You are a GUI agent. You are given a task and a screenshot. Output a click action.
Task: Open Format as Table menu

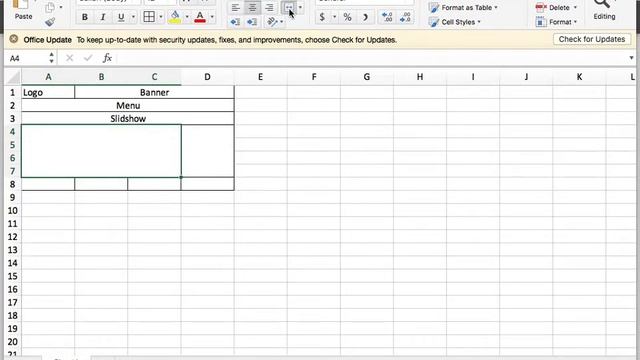pyautogui.click(x=464, y=7)
